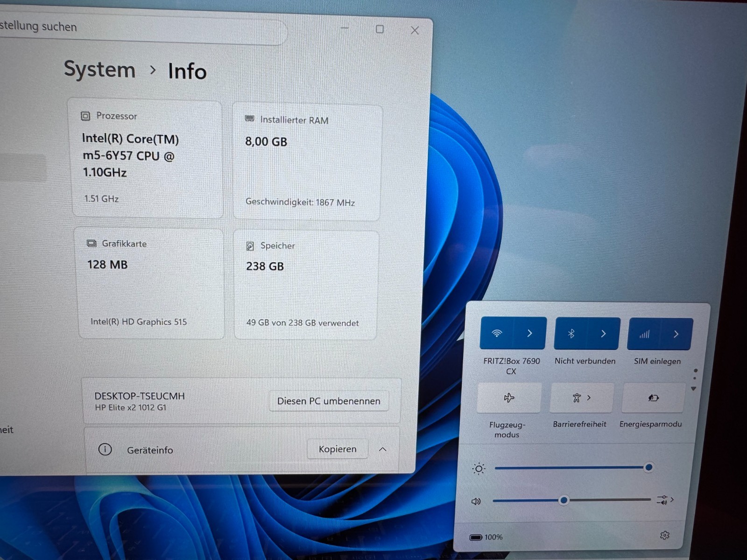Toggle Wi-Fi in quick settings
Viewport: 747px width, 560px height.
[x=497, y=333]
